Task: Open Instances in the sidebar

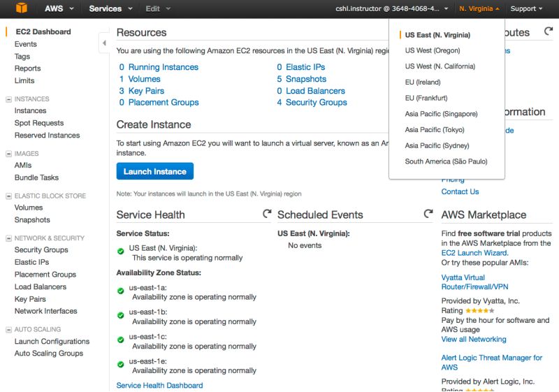Action: [x=30, y=111]
